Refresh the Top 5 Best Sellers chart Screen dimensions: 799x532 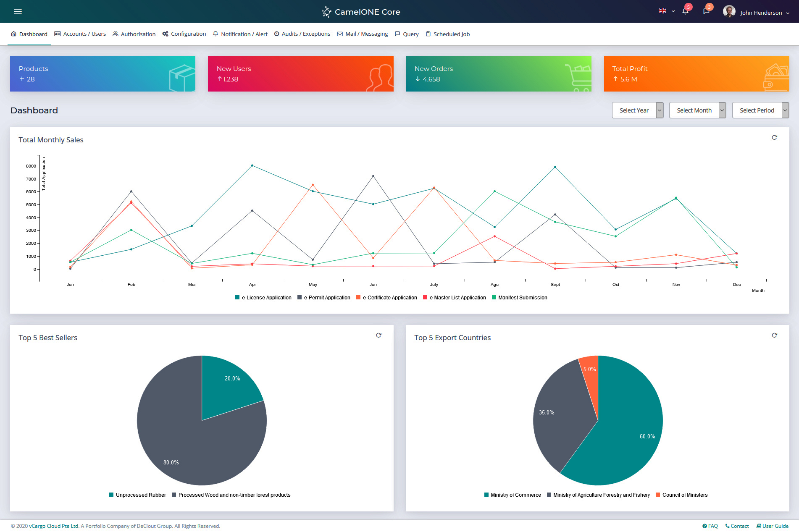(x=378, y=335)
